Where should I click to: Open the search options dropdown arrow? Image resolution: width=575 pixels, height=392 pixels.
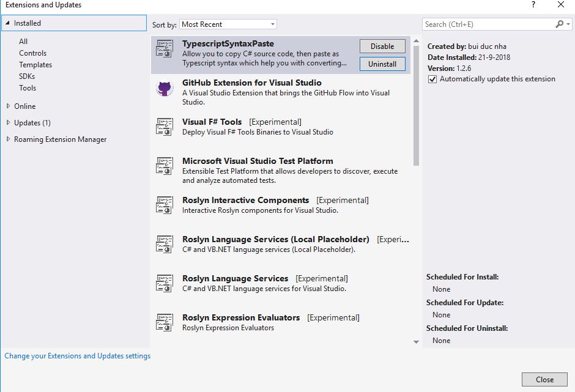click(568, 24)
